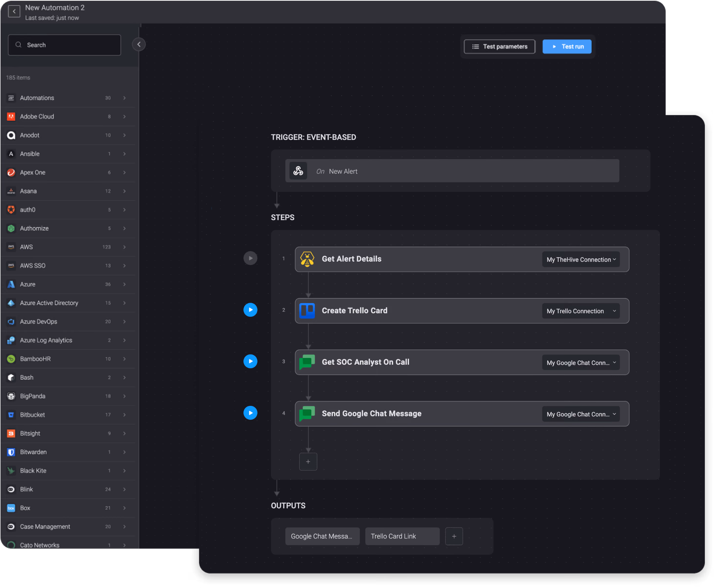Expand the Azure Log Analytics chevron

click(x=125, y=340)
